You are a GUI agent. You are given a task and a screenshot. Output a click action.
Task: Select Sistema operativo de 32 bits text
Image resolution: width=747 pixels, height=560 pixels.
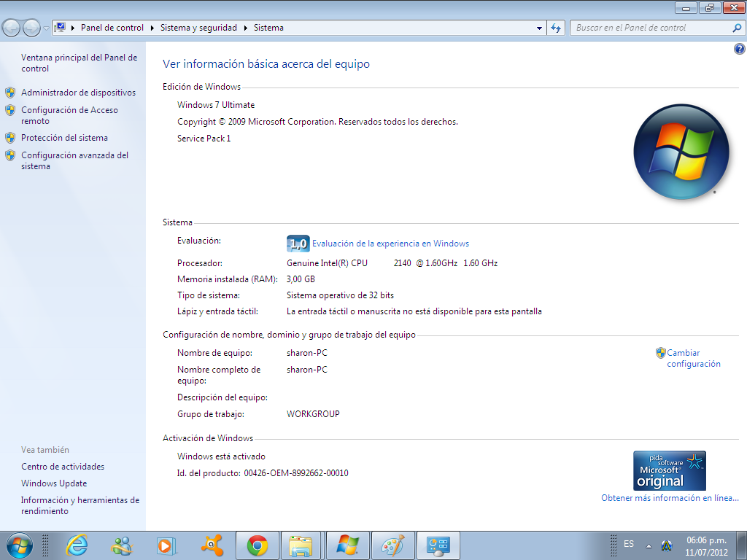pos(340,295)
